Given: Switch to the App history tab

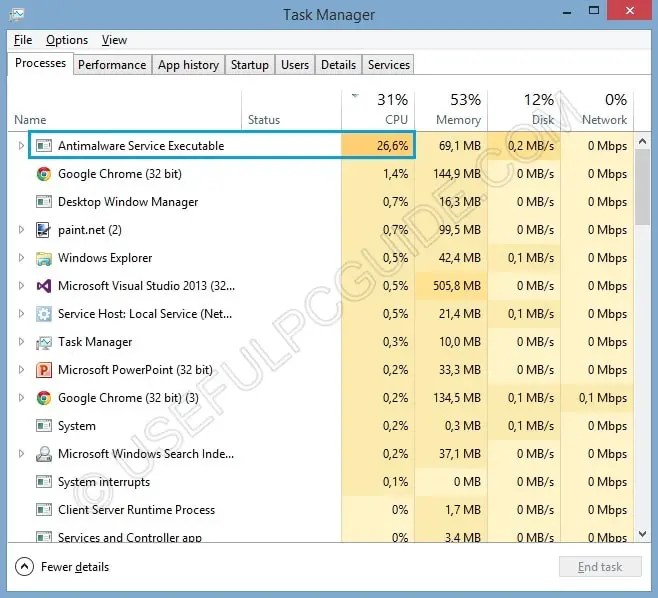Looking at the screenshot, I should pos(188,65).
